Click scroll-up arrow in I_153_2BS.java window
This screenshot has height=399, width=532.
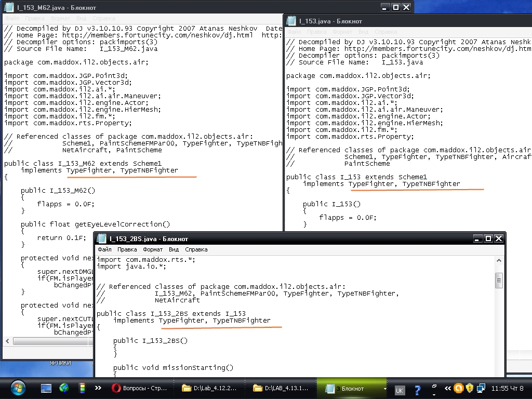(x=499, y=261)
